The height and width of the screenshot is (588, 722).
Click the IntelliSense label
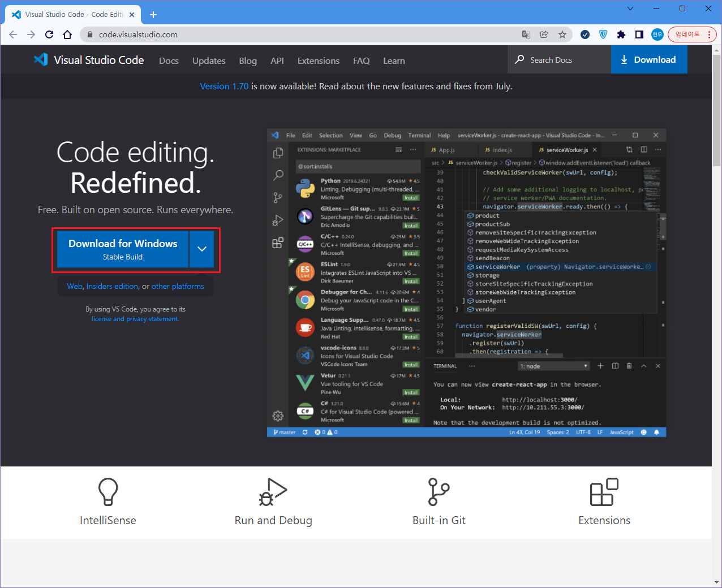click(108, 520)
